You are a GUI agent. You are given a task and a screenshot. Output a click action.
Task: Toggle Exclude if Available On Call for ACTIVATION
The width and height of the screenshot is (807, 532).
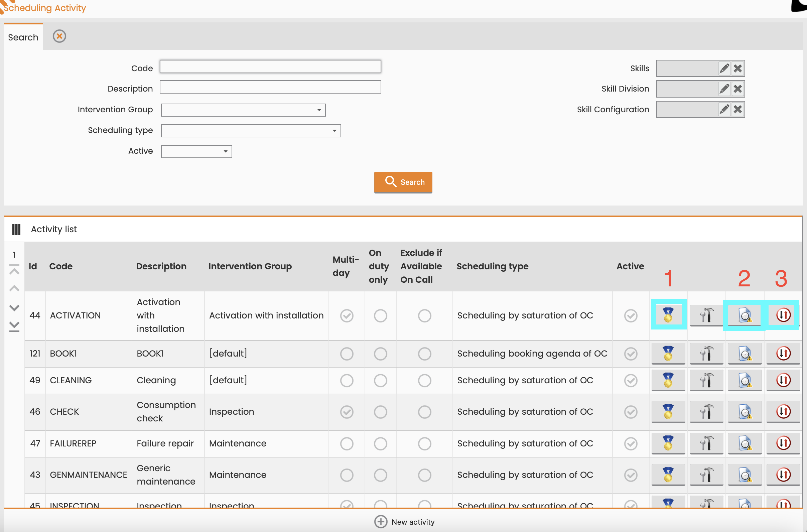pyautogui.click(x=424, y=316)
